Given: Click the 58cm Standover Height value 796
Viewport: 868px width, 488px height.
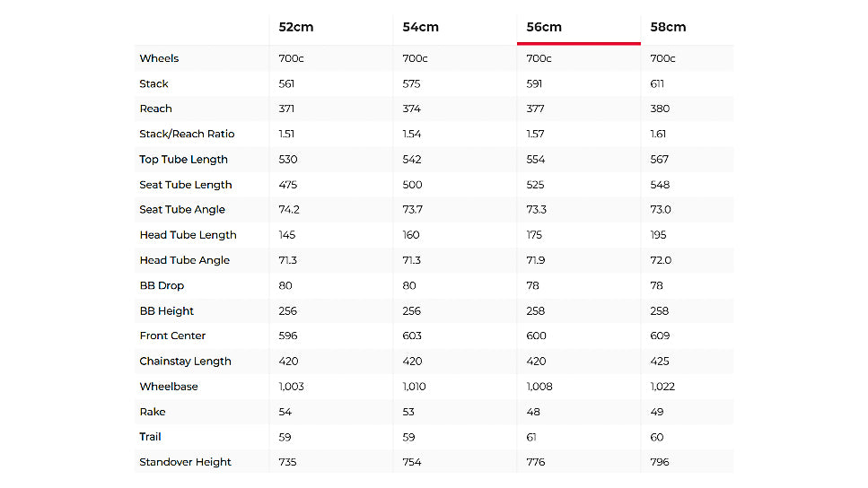Looking at the screenshot, I should coord(660,462).
